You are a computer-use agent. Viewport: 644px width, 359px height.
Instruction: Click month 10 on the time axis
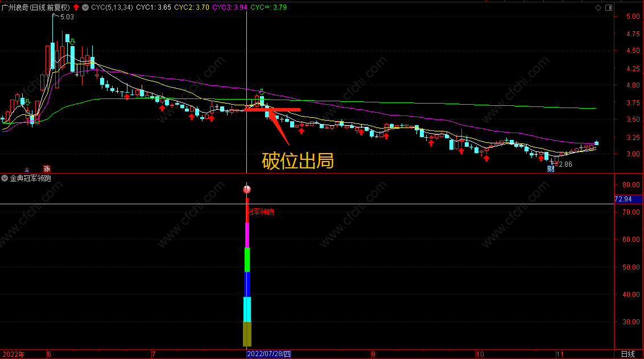(480, 354)
